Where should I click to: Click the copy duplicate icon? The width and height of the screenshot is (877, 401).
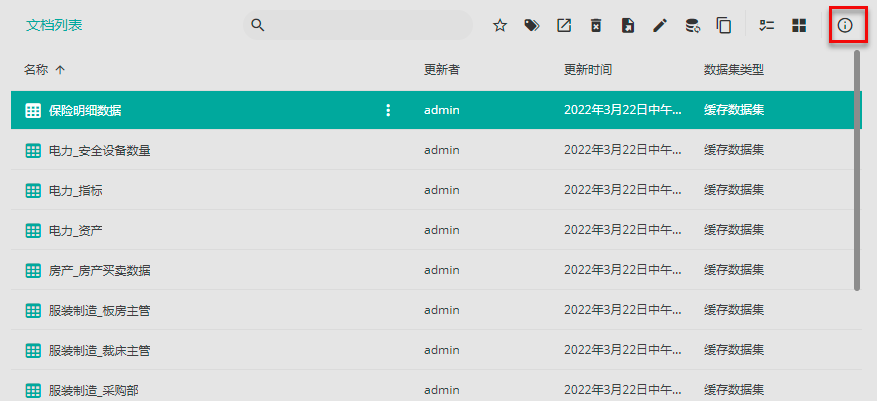coord(724,26)
